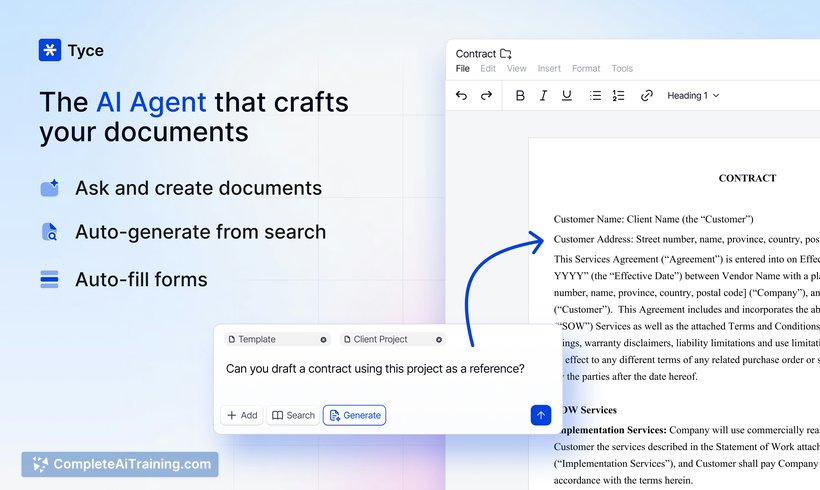
Task: Click the Tyce asterisk logo icon
Action: click(x=50, y=50)
